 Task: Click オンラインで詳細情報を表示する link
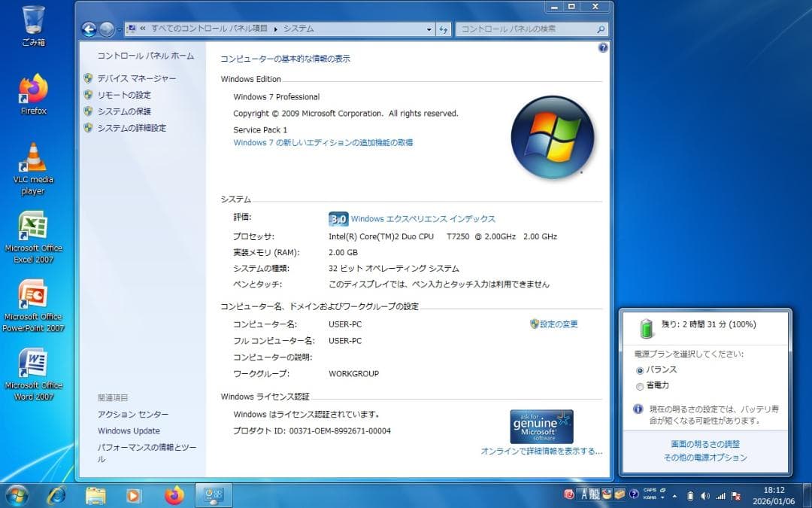[541, 451]
